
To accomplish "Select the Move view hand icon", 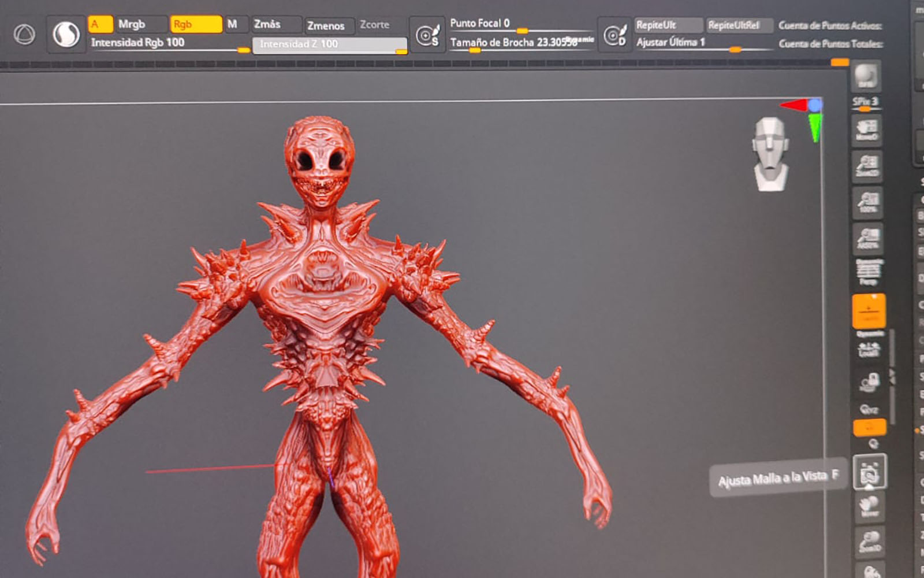I will (x=870, y=506).
